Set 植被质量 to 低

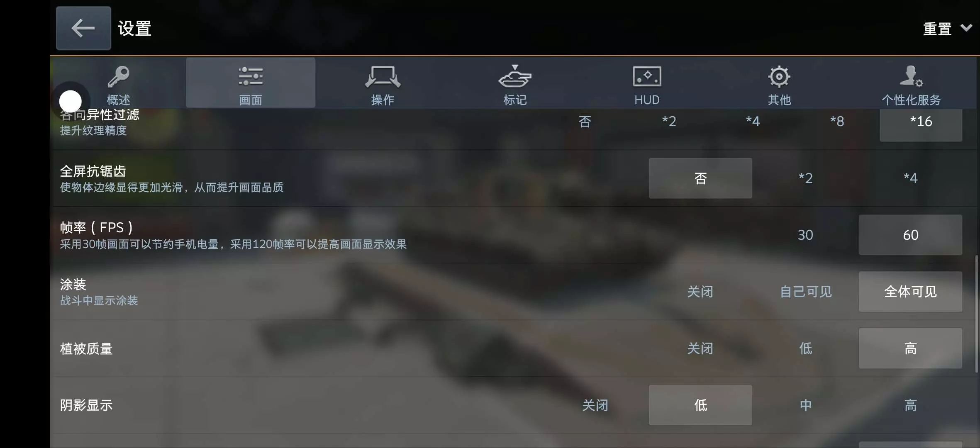click(x=805, y=348)
